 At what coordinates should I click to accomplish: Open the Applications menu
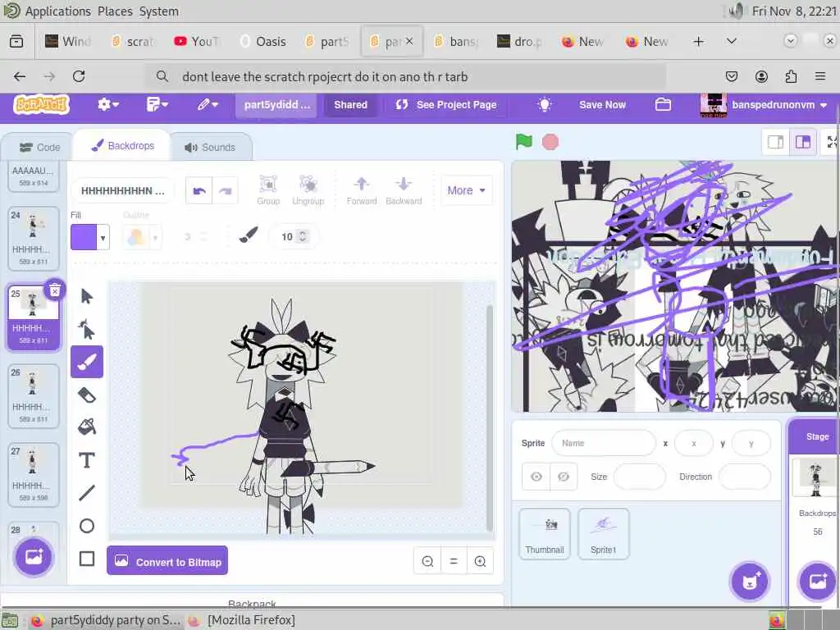click(x=58, y=11)
